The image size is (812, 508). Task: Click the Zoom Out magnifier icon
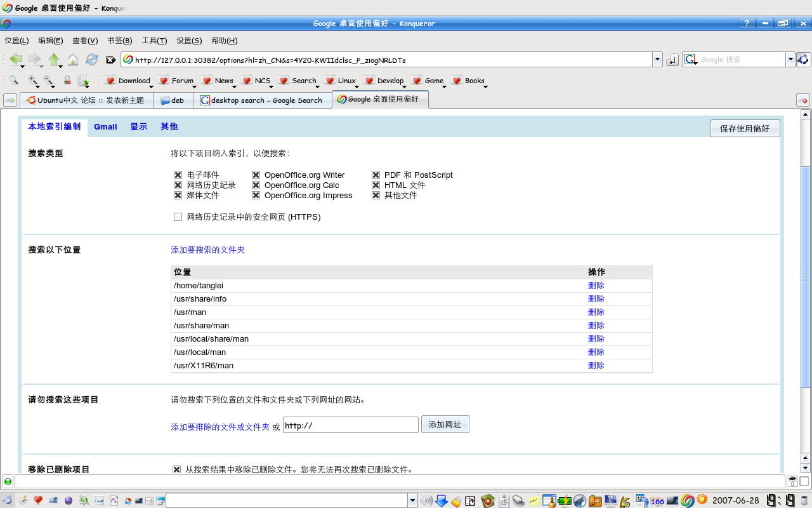[x=48, y=81]
